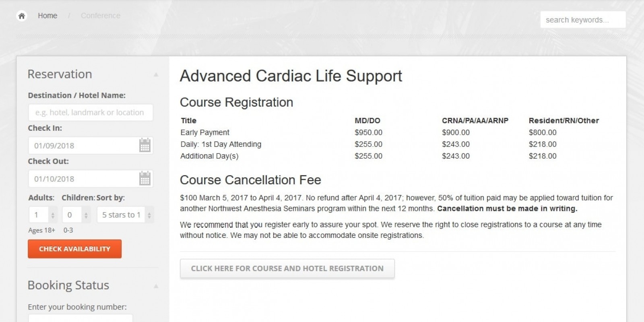The height and width of the screenshot is (322, 644).
Task: Click the Adults number field
Action: click(x=38, y=215)
